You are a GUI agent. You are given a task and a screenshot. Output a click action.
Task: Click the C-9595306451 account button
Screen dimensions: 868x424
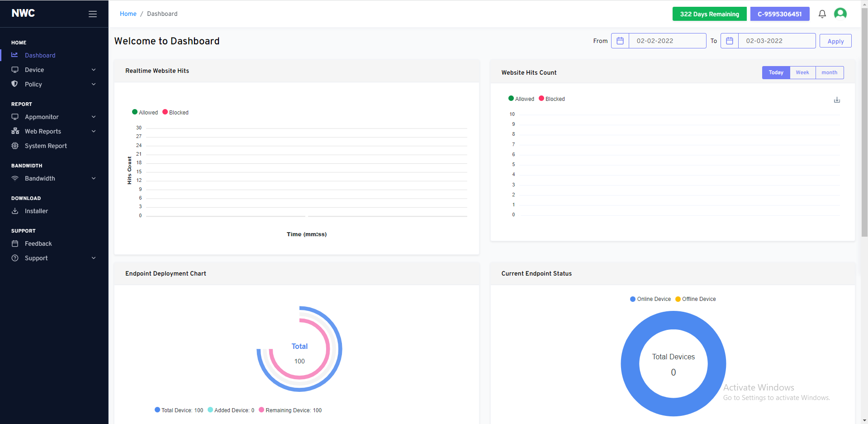(780, 14)
